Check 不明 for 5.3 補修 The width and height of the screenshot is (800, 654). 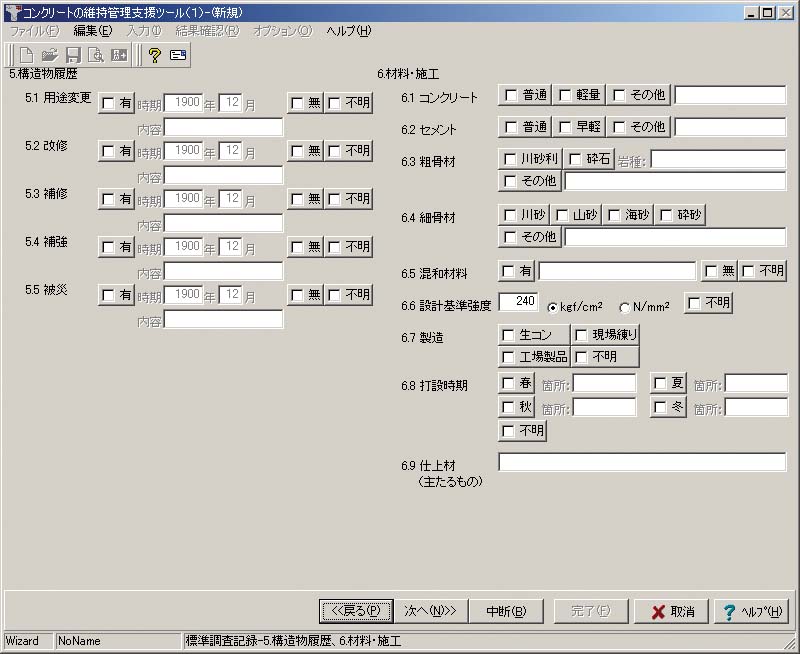pyautogui.click(x=349, y=199)
